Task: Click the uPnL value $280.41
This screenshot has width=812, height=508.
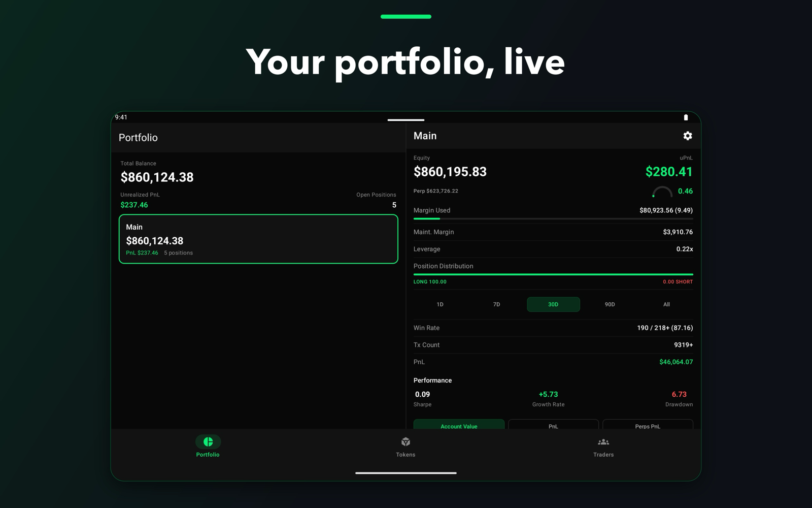Action: click(669, 172)
